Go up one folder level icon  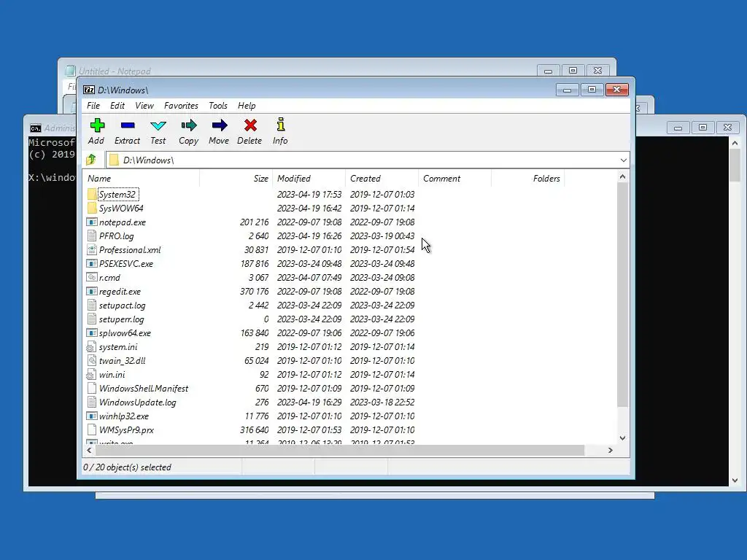[x=91, y=160]
